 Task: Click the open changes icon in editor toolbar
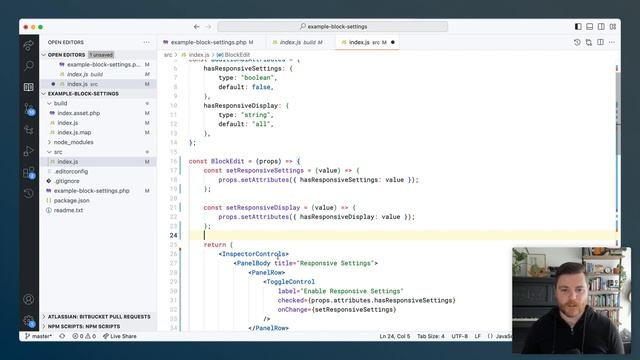589,42
